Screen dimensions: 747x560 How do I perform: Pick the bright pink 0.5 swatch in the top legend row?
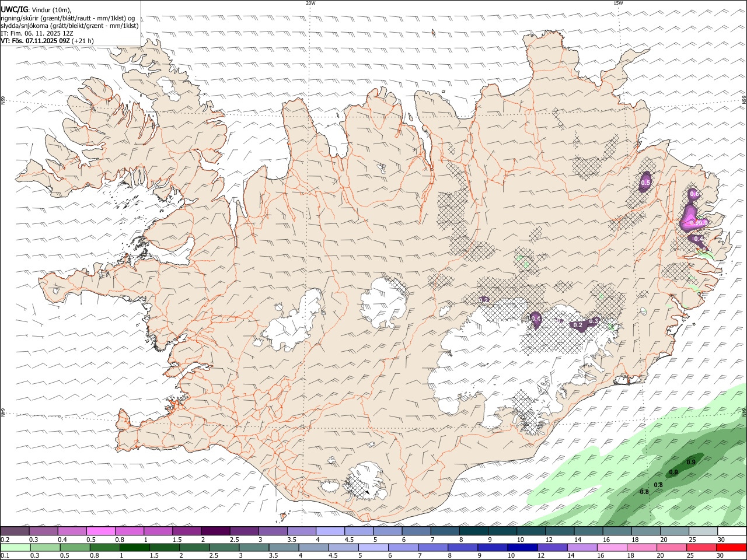coord(101,531)
